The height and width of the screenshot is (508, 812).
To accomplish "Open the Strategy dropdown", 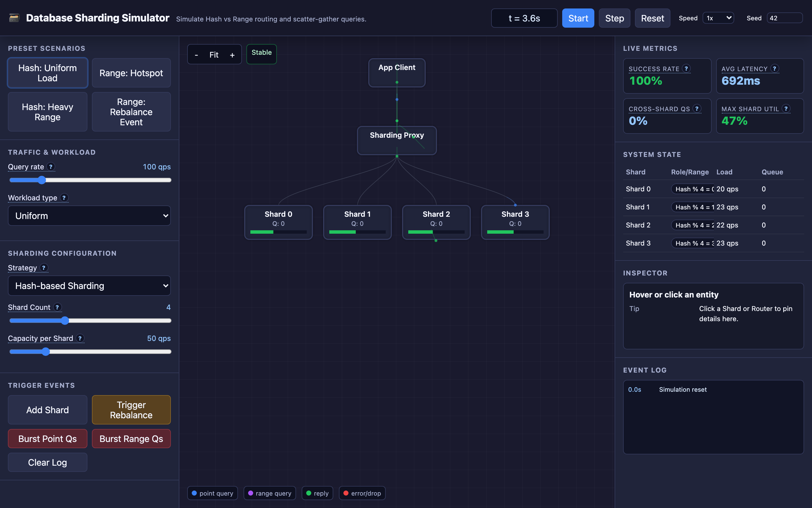I will coord(89,286).
